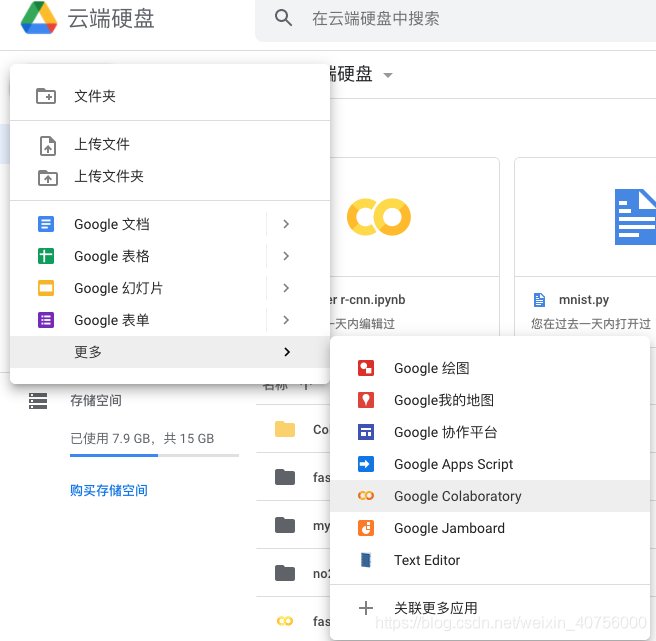Create a new Google 幻灯片
The width and height of the screenshot is (656, 641).
138,288
